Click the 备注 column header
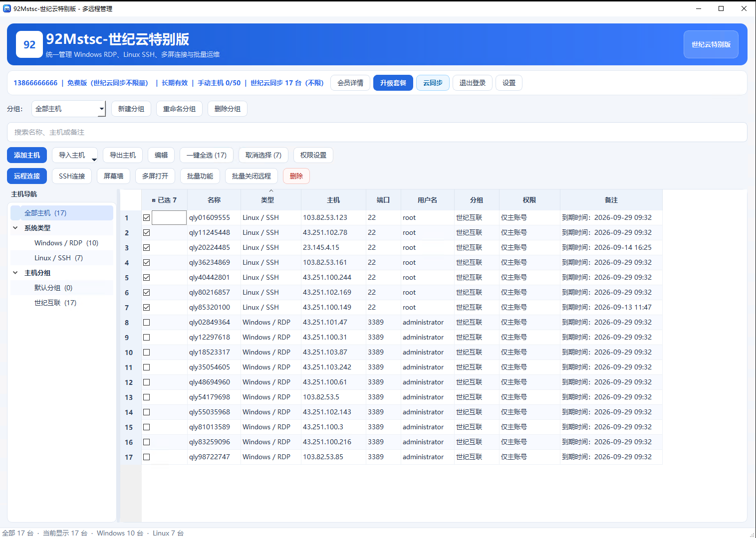Viewport: 756px width, 538px height. (x=611, y=200)
